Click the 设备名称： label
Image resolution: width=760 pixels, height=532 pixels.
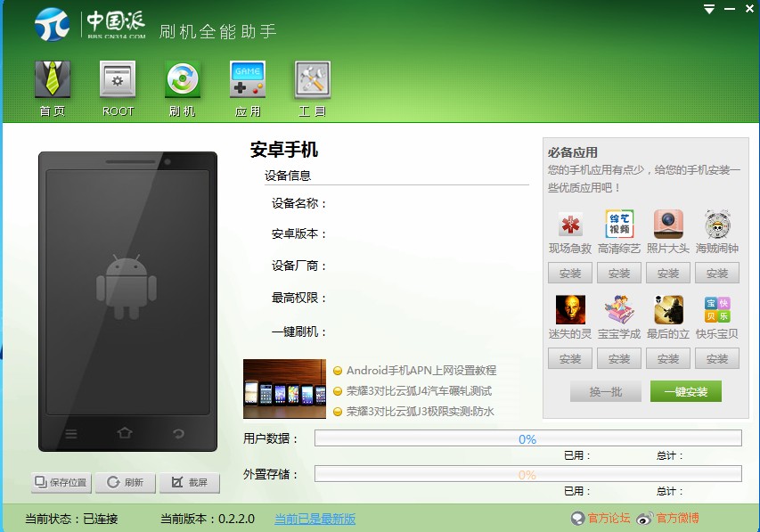[x=299, y=204]
